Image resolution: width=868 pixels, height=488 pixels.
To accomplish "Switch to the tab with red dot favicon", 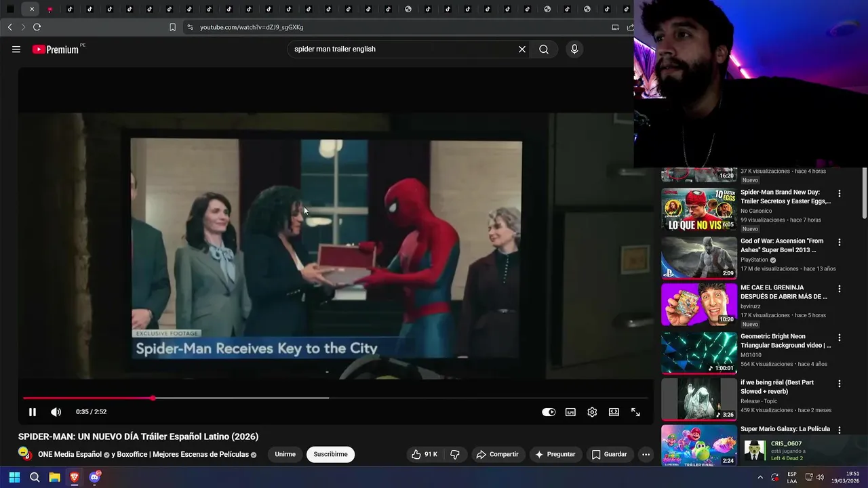I will [50, 9].
